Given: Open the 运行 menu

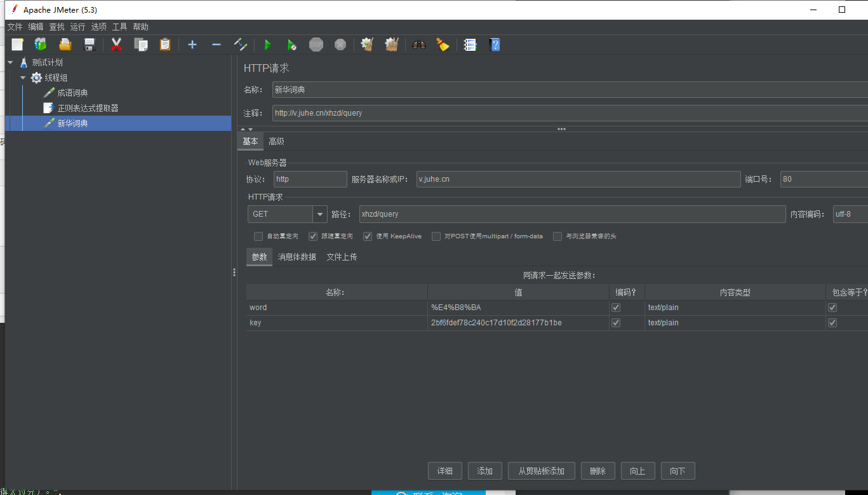Looking at the screenshot, I should point(77,27).
